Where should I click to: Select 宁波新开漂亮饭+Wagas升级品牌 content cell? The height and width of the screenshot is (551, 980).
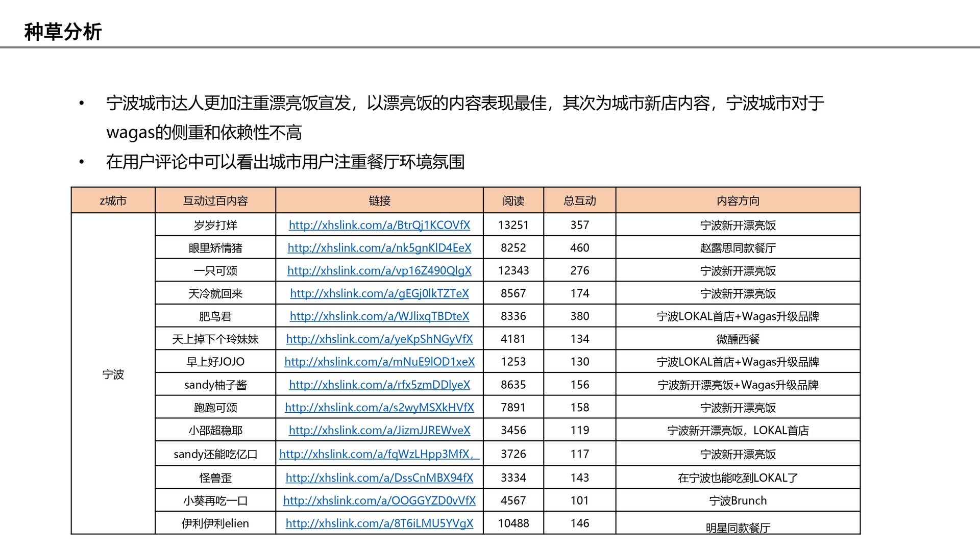[738, 385]
